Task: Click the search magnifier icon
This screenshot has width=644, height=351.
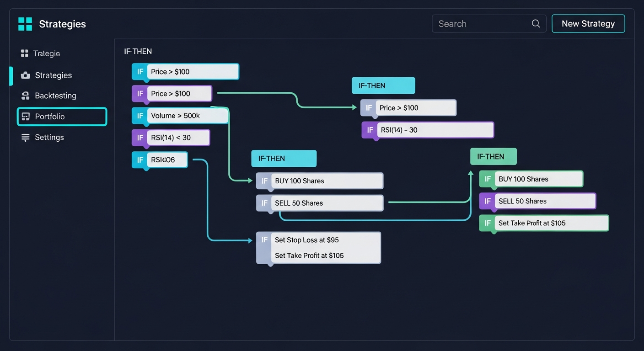Action: (x=536, y=24)
